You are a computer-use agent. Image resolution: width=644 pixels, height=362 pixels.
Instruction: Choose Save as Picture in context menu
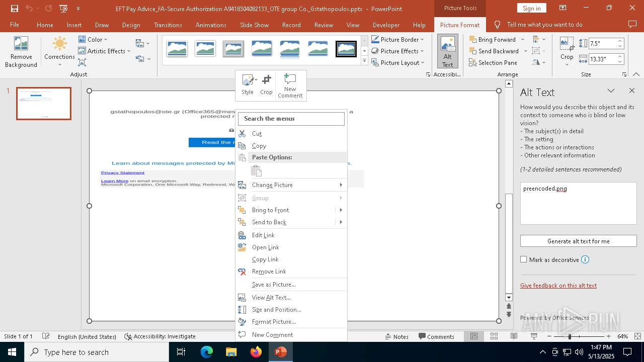point(292,284)
